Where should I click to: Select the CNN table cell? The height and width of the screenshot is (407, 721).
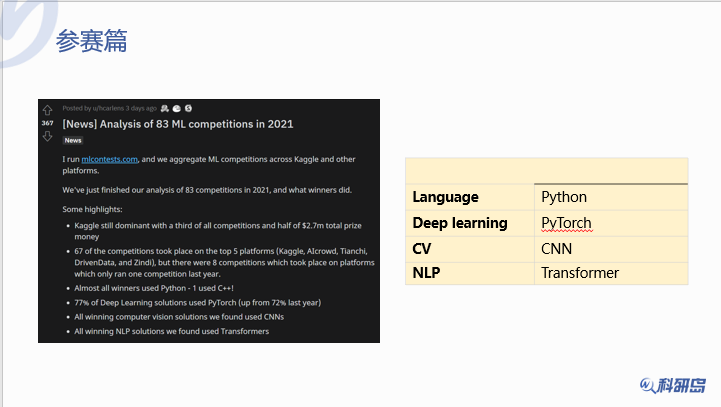point(611,249)
